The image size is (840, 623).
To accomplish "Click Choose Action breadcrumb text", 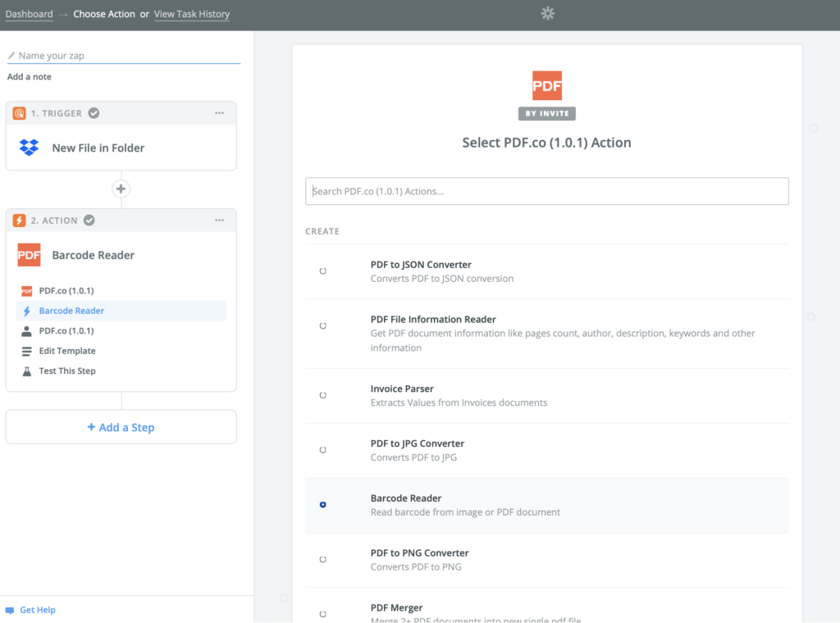I will coord(104,14).
